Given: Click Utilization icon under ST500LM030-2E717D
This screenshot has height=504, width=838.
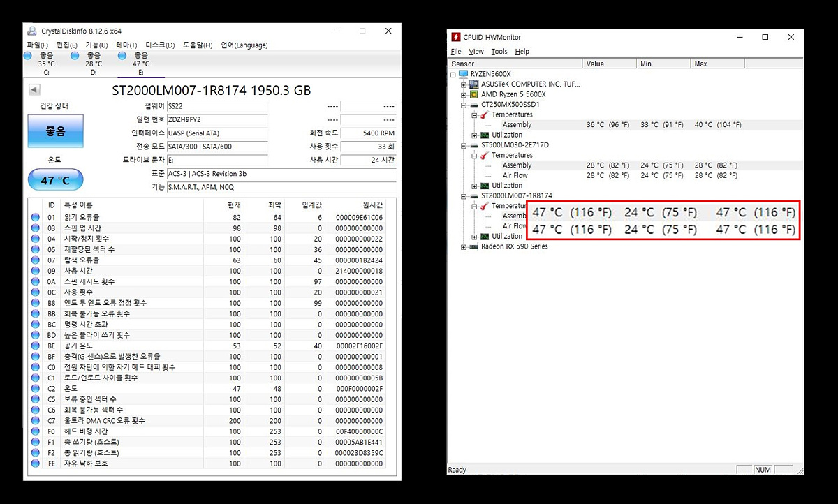Looking at the screenshot, I should click(x=484, y=186).
